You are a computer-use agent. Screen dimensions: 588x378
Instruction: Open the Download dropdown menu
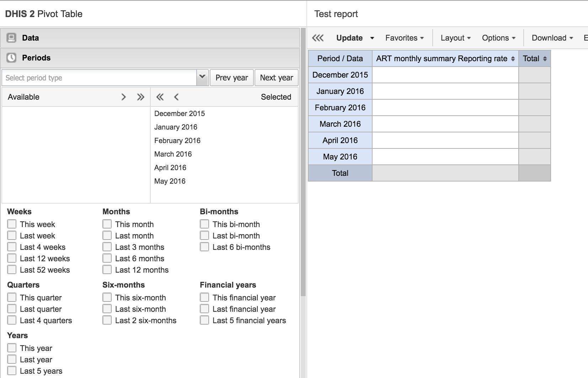click(552, 38)
